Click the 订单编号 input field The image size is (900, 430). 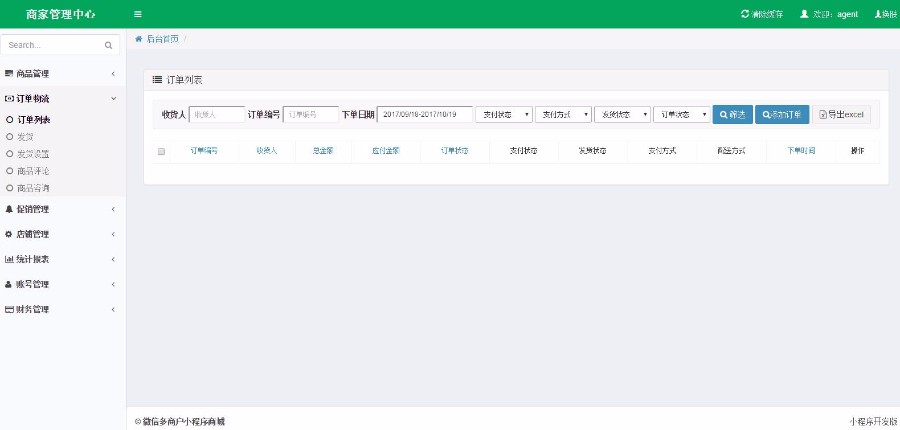point(311,115)
